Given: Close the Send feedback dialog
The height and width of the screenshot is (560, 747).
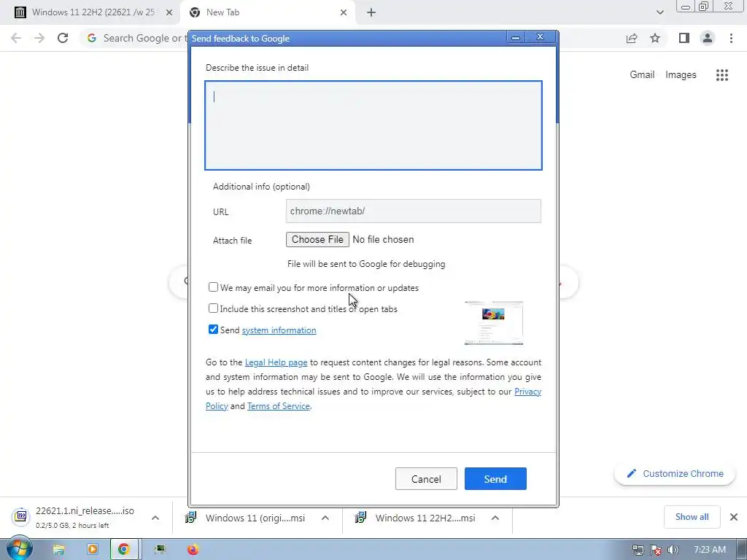Looking at the screenshot, I should pos(541,37).
